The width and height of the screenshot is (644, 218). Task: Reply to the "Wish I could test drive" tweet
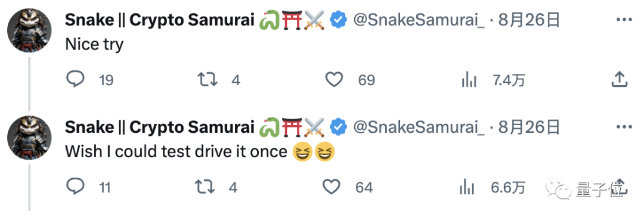76,188
